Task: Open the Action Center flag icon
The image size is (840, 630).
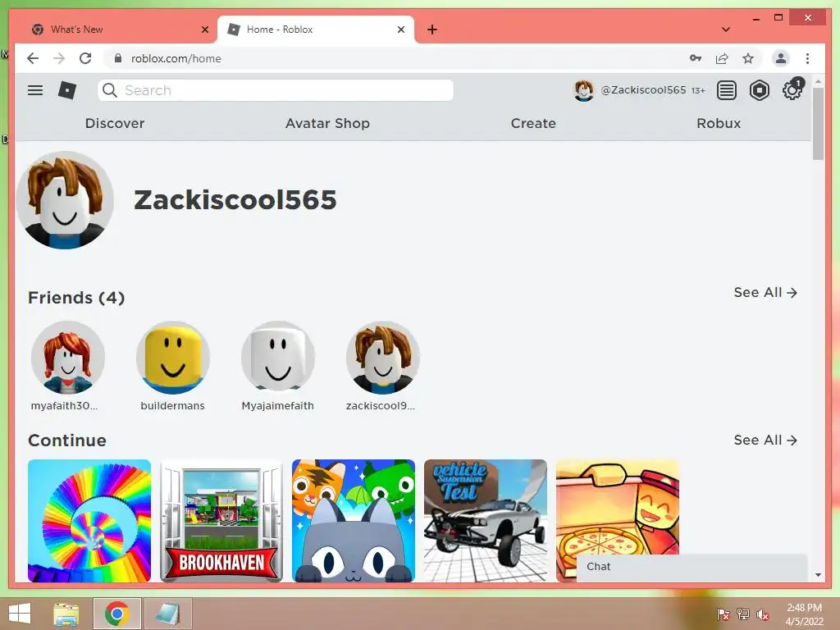Action: click(x=724, y=614)
